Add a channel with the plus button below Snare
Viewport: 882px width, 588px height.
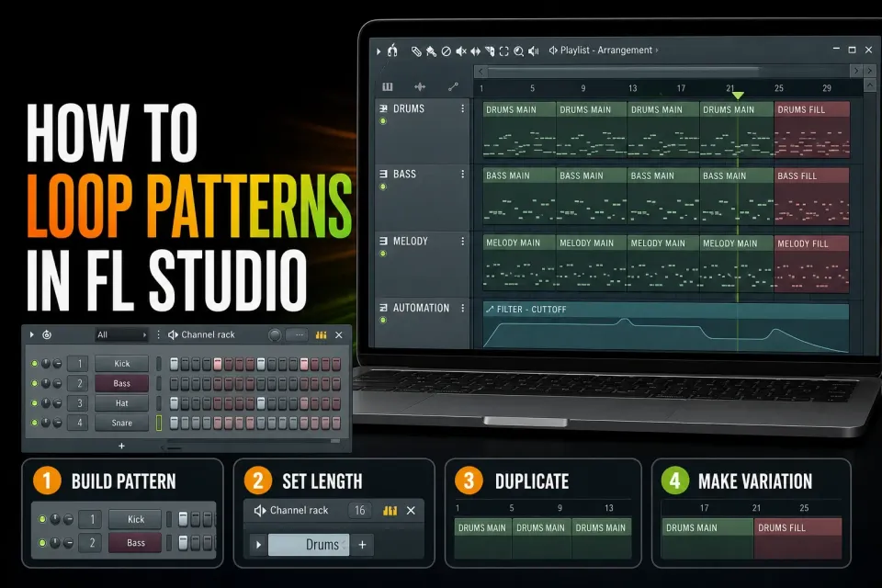coord(121,446)
